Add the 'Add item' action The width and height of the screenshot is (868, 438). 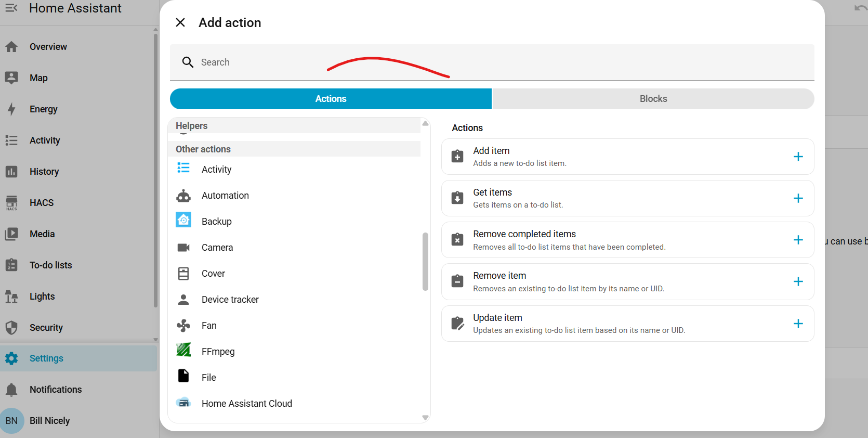(x=798, y=157)
